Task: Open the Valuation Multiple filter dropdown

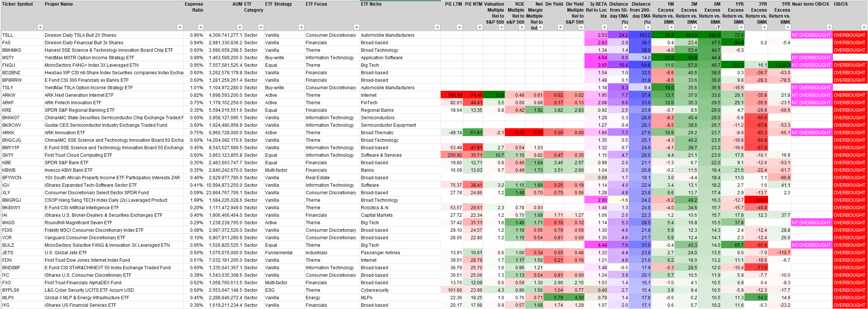Action: point(501,27)
